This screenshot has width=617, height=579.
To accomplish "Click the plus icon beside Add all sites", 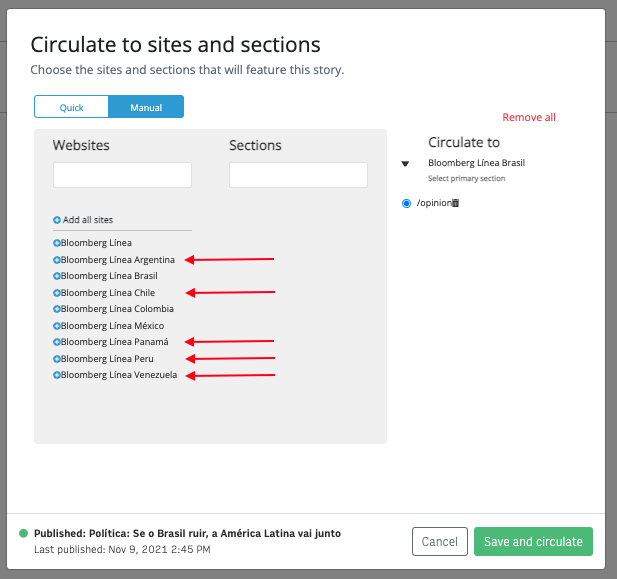I will (x=57, y=220).
